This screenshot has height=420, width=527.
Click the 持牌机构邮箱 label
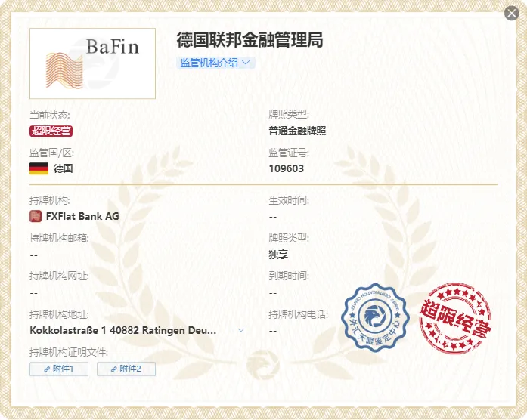[59, 239]
